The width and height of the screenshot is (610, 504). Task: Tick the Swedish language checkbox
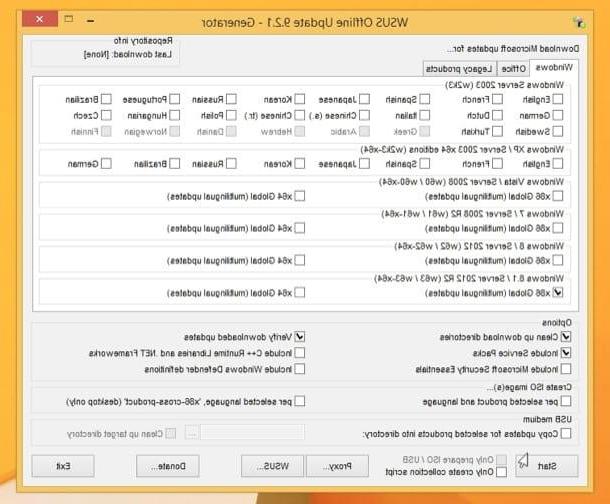pos(557,131)
